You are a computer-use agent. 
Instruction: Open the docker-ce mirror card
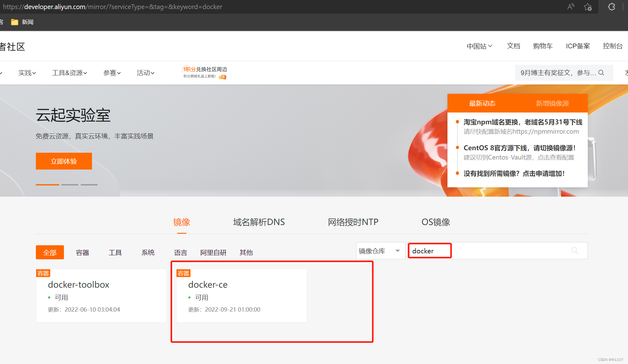click(241, 295)
